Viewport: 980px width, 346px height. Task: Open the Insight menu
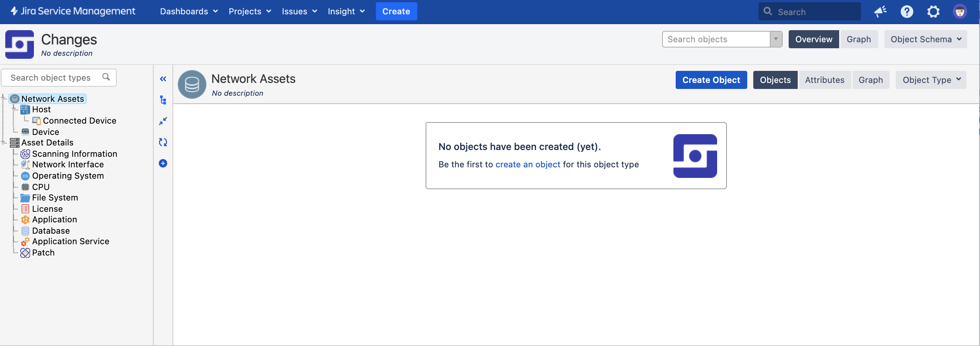(346, 11)
